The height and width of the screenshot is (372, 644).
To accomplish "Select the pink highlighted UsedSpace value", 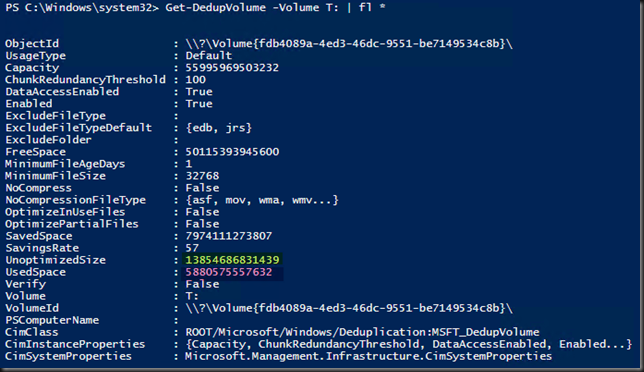I will coord(229,272).
